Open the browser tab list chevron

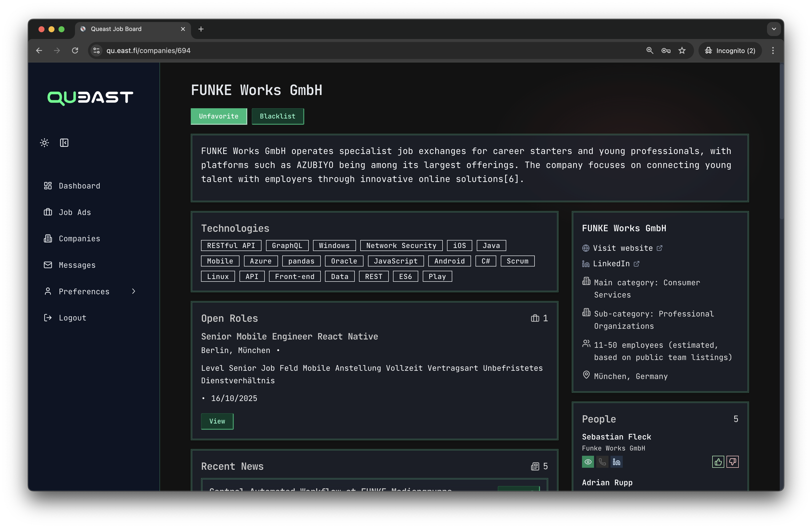coord(773,29)
